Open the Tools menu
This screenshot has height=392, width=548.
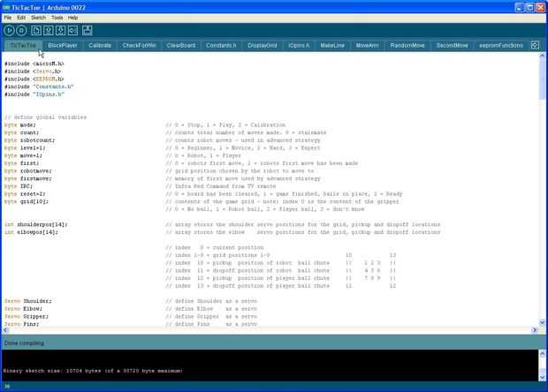(57, 18)
